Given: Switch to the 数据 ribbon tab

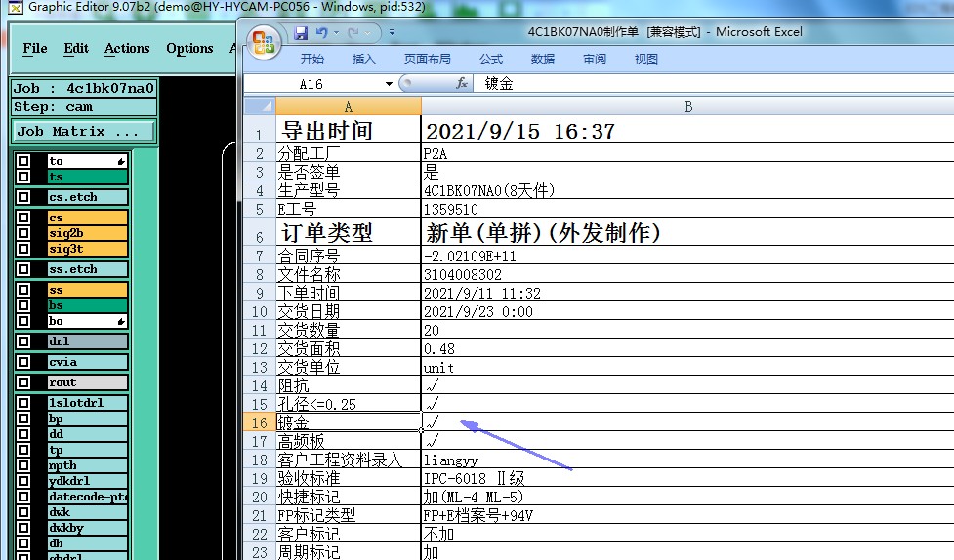Looking at the screenshot, I should [543, 59].
